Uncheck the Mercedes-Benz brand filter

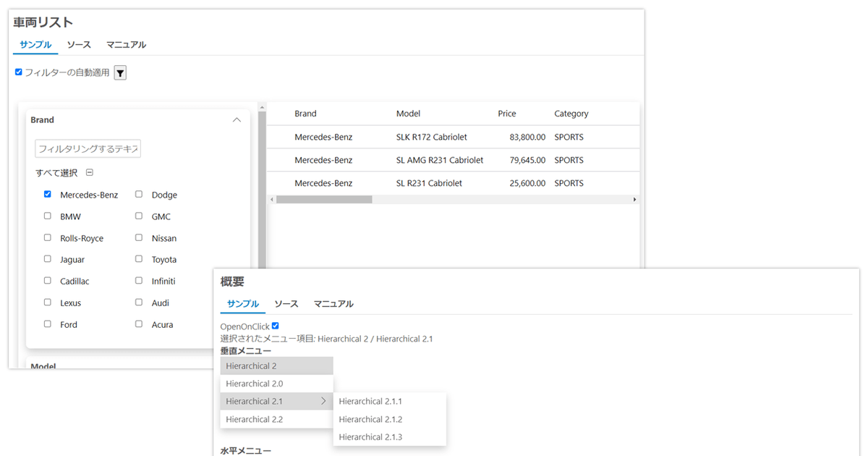pyautogui.click(x=47, y=194)
